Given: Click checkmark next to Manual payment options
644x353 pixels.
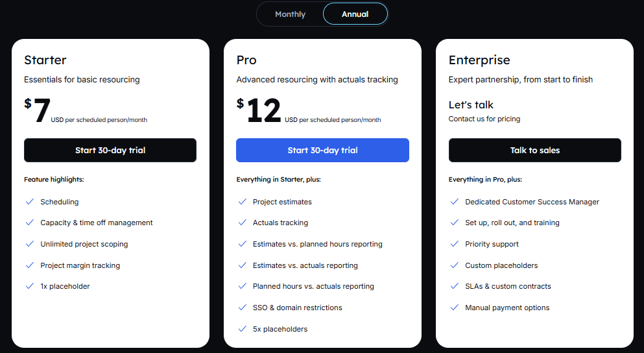Looking at the screenshot, I should coord(454,308).
